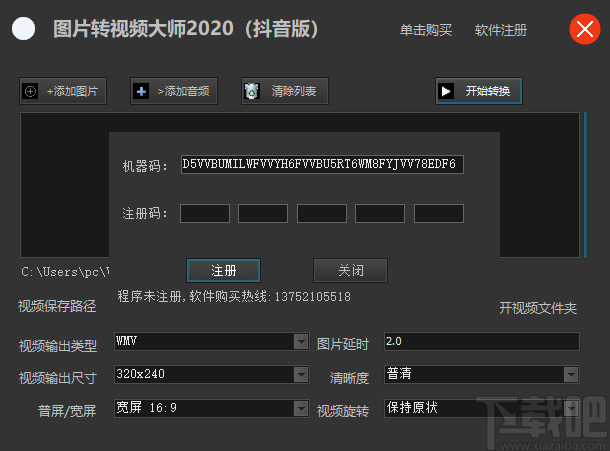Expand the 宽屏 16:9 dropdown arrow
610x451 pixels.
point(301,409)
